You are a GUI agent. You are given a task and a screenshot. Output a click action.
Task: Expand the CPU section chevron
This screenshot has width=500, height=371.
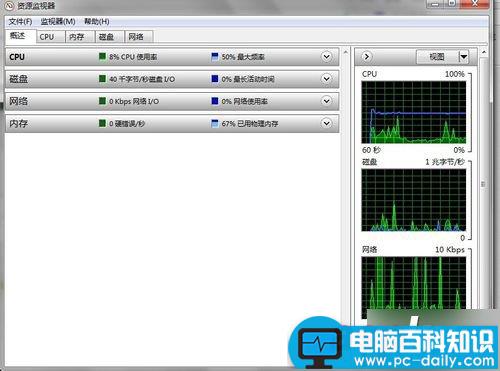(x=327, y=57)
